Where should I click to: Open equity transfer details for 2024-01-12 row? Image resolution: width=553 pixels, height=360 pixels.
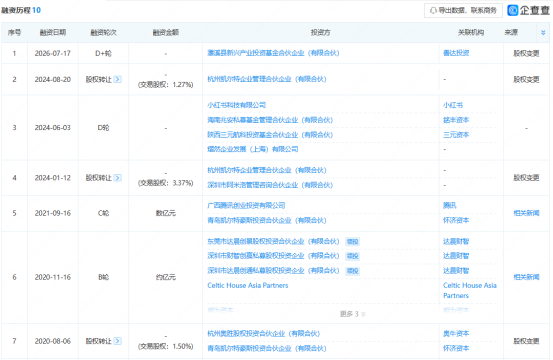click(x=118, y=178)
